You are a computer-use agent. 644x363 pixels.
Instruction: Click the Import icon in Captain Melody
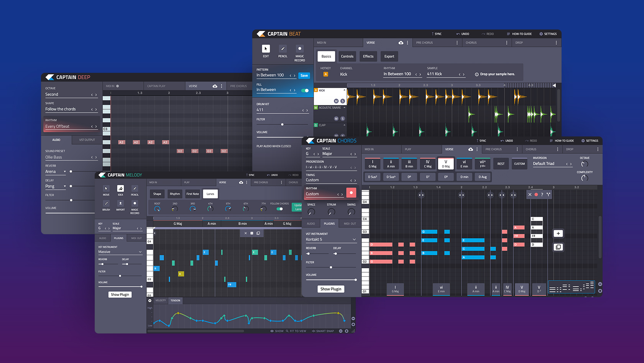[x=120, y=203]
